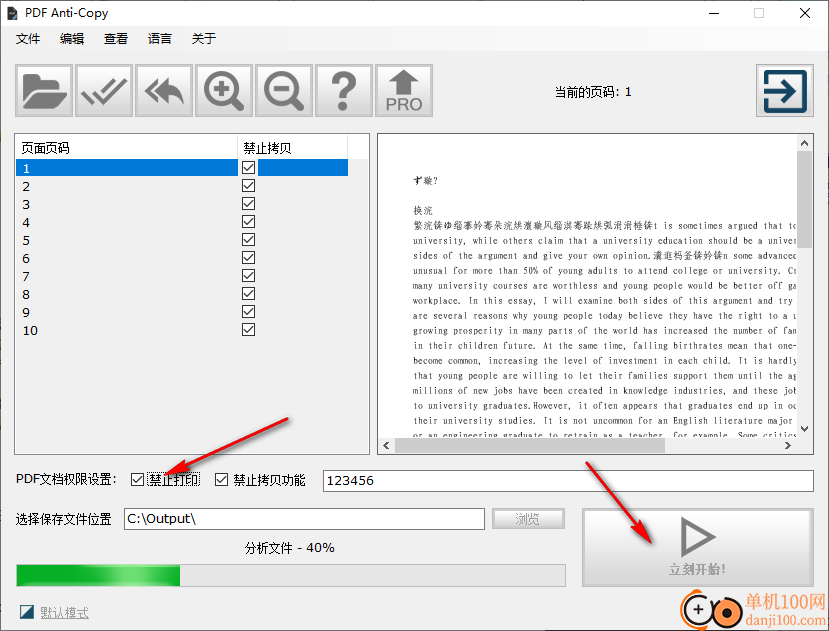This screenshot has width=829, height=631.
Task: Click the default mode icon at bottom left
Action: pyautogui.click(x=26, y=612)
